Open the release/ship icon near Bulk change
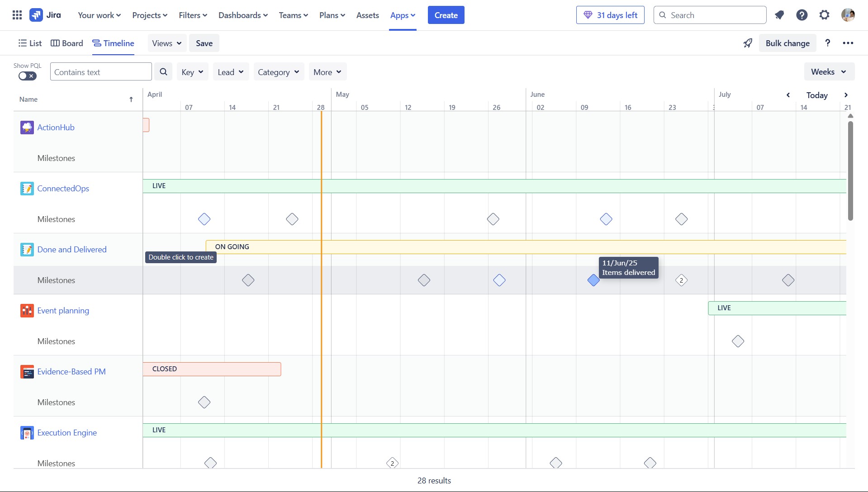 pyautogui.click(x=748, y=43)
